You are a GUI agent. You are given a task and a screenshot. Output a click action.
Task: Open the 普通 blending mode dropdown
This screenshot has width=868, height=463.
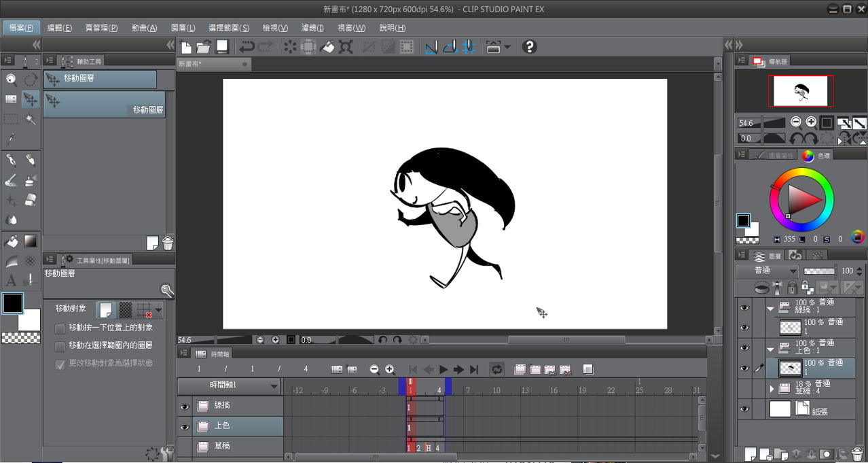[x=766, y=271]
